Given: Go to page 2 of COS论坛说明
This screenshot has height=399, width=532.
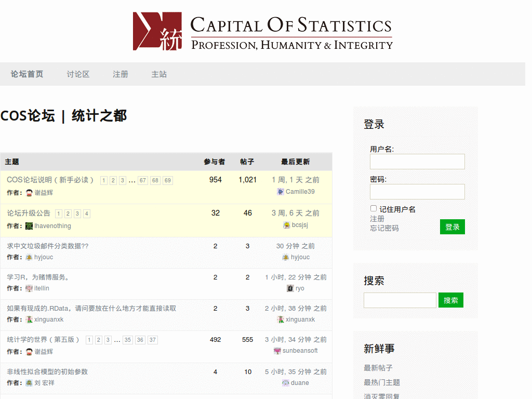Looking at the screenshot, I should [113, 180].
